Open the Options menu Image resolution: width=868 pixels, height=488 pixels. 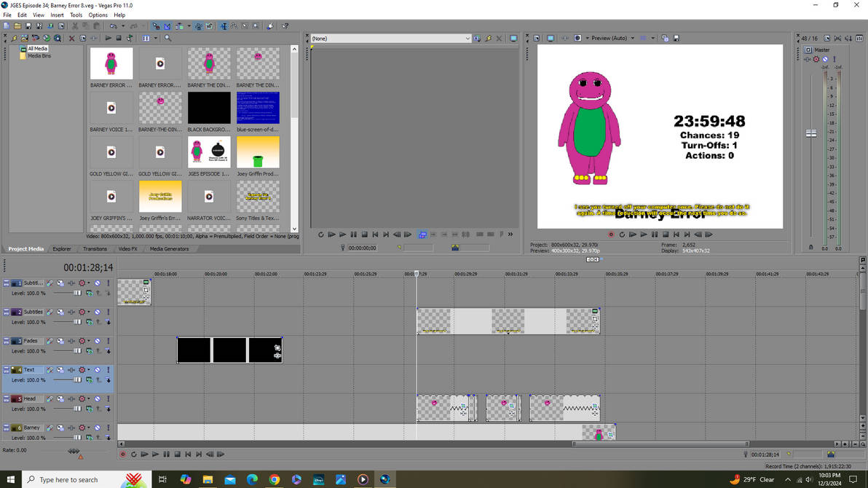[x=98, y=14]
